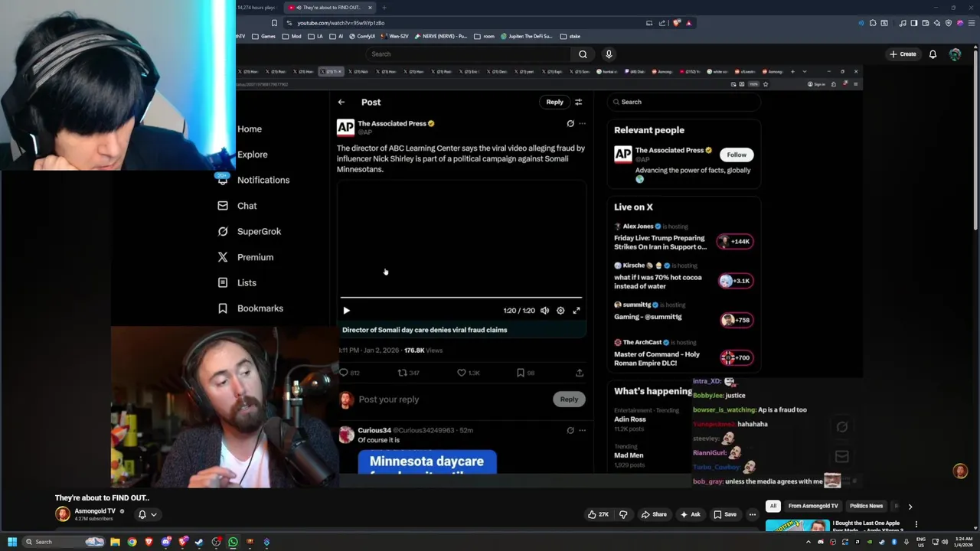Screen dimensions: 980x551
Task: Open a new browser tab
Action: click(x=385, y=8)
